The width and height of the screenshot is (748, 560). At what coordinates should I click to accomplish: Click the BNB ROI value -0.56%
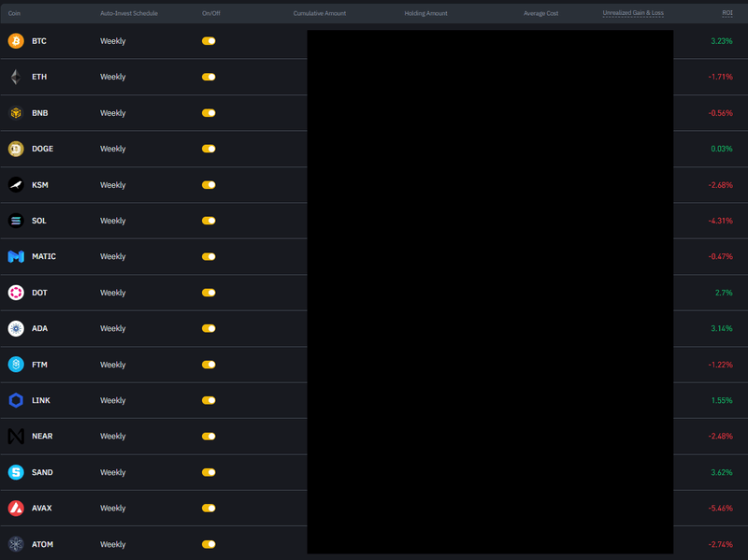click(x=720, y=113)
